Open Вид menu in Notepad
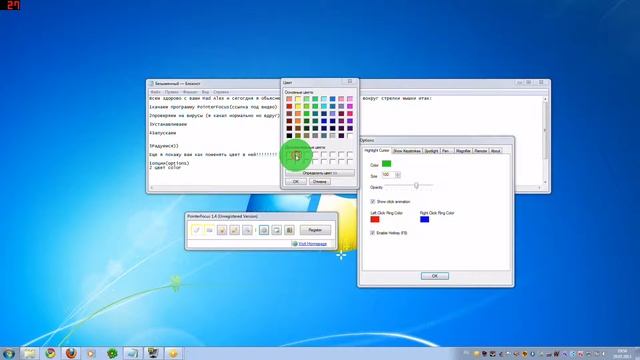This screenshot has height=360, width=640. (205, 92)
